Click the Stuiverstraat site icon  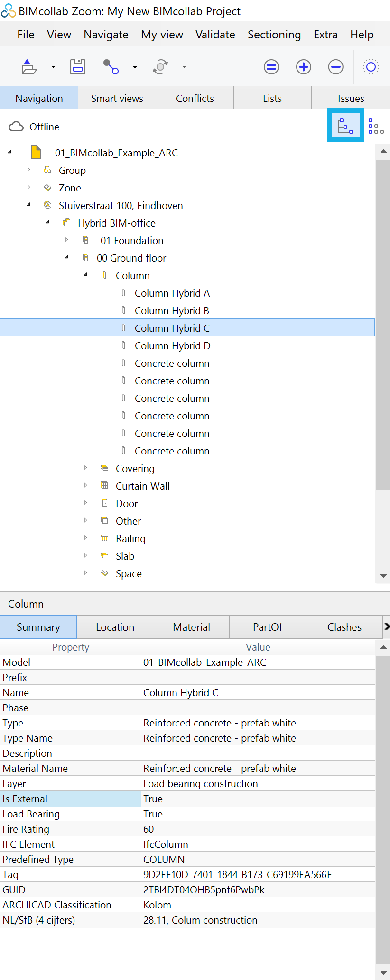47,205
